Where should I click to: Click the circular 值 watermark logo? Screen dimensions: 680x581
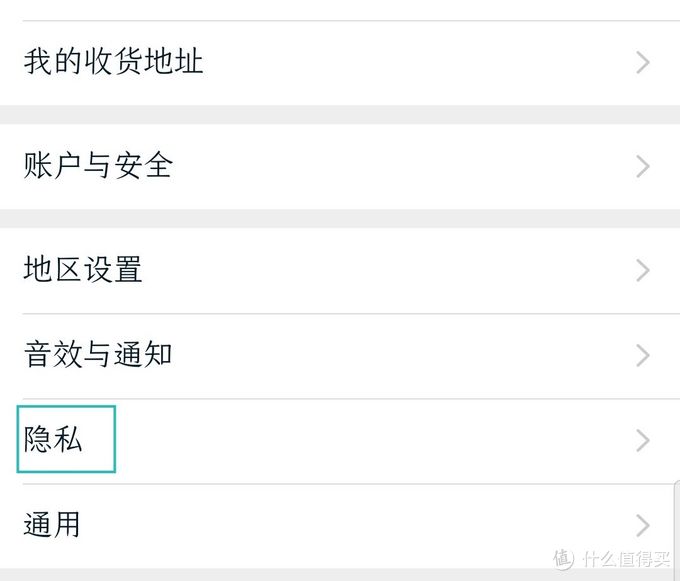click(x=565, y=557)
